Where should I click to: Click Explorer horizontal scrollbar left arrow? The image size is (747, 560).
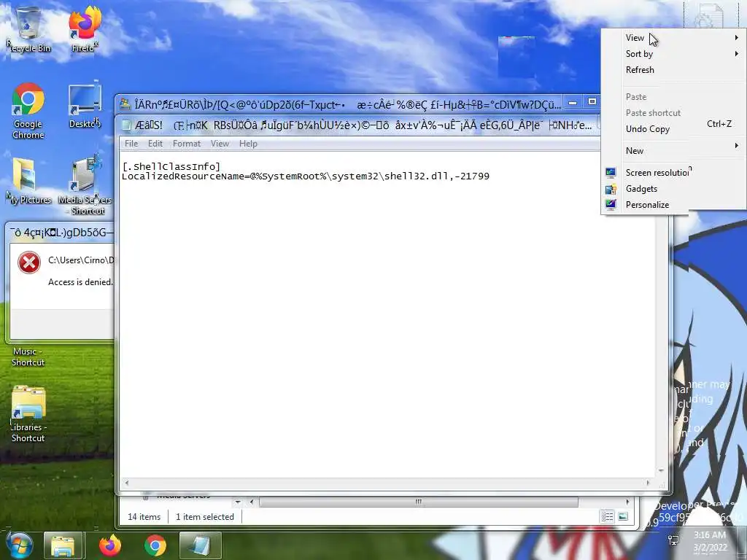pos(252,502)
